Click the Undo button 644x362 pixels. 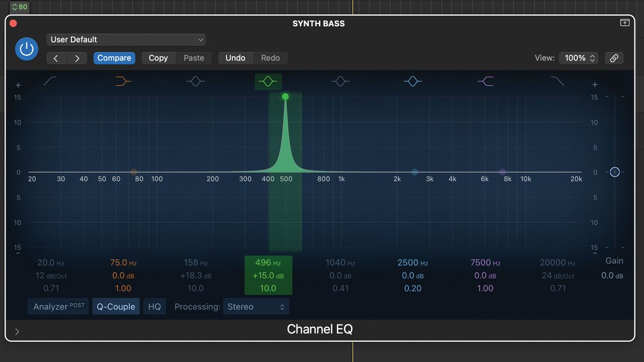click(x=235, y=58)
